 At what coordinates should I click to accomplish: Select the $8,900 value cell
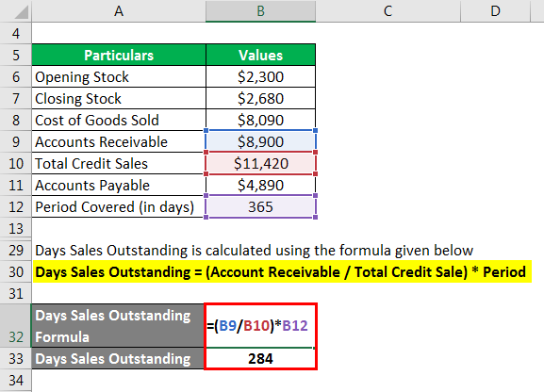pyautogui.click(x=260, y=142)
